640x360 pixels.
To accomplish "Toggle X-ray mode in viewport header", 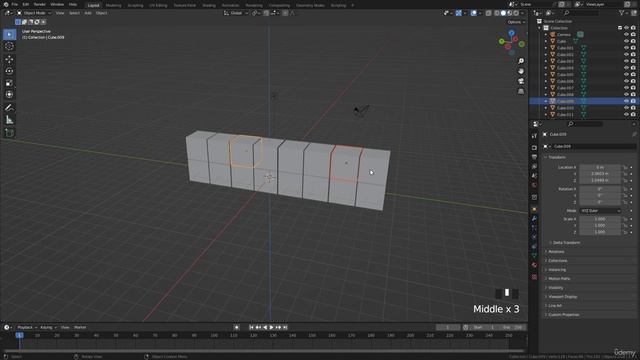I will tap(489, 13).
